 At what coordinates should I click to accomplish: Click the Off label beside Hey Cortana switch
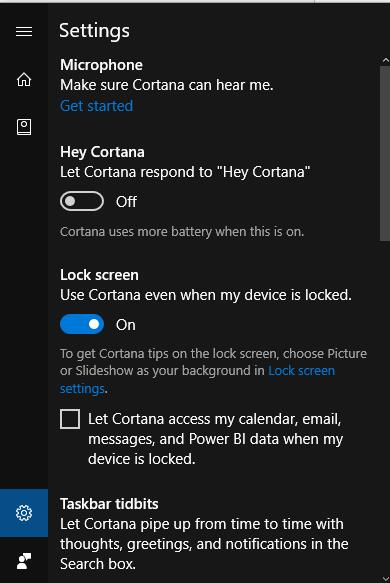click(x=126, y=202)
